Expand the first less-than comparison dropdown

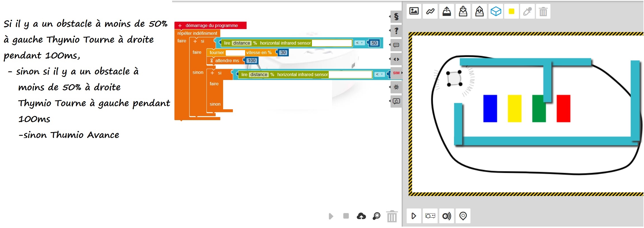point(359,43)
